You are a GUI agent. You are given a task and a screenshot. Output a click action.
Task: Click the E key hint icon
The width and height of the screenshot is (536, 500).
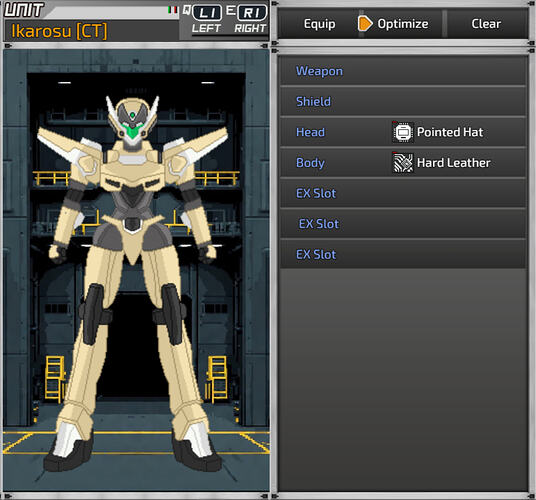click(231, 10)
